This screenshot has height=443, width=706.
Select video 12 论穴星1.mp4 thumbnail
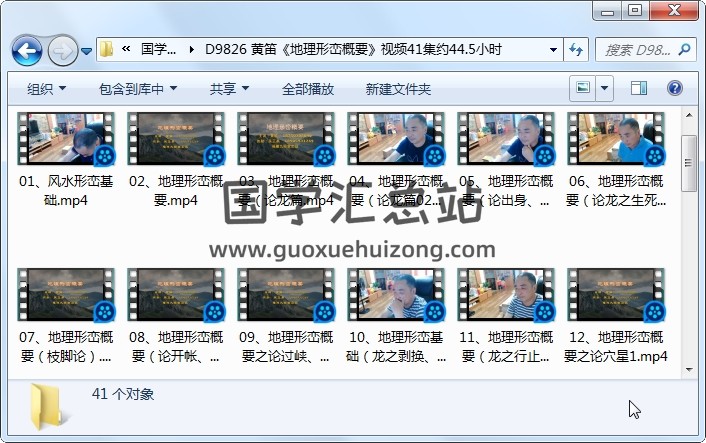616,295
